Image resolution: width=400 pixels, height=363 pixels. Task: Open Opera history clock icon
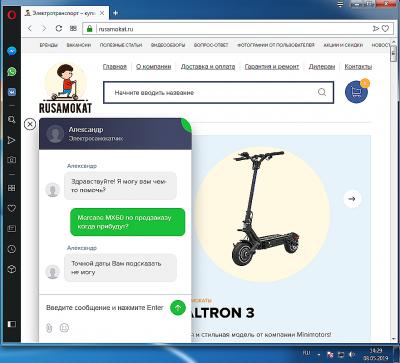point(12,249)
